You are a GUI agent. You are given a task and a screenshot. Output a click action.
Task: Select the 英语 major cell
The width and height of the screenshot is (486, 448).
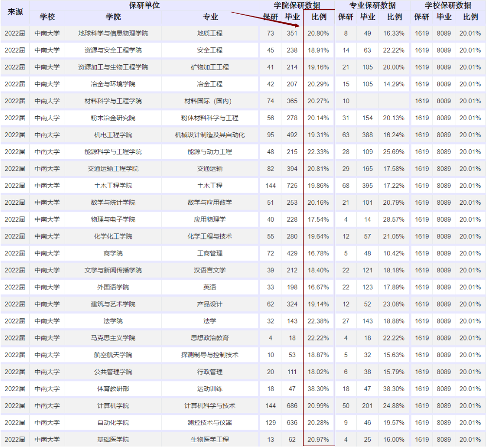(210, 287)
